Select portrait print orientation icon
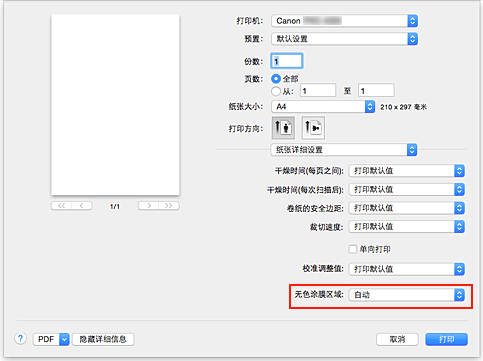 pos(283,128)
